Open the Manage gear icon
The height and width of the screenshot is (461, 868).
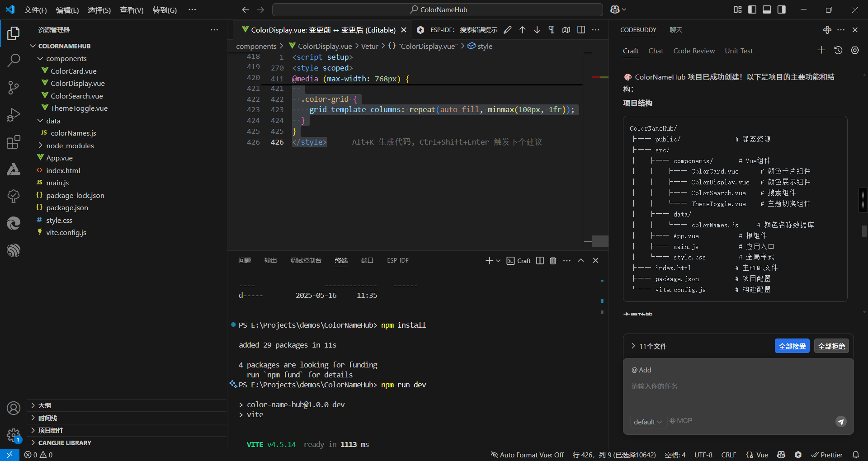14,435
